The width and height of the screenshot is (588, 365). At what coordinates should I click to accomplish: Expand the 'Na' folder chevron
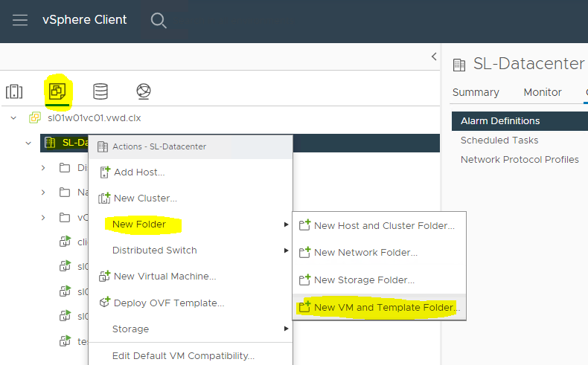(43, 193)
